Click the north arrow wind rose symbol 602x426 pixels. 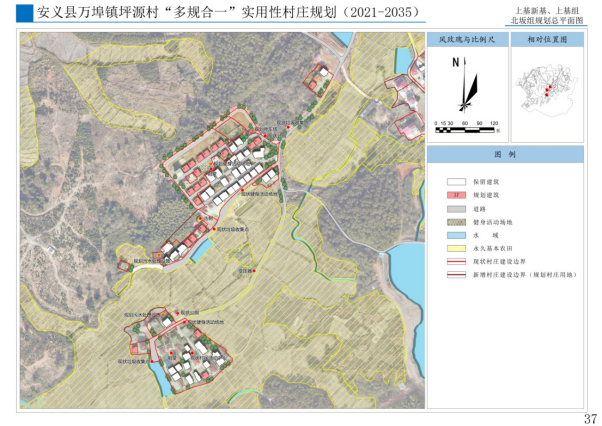[x=464, y=83]
